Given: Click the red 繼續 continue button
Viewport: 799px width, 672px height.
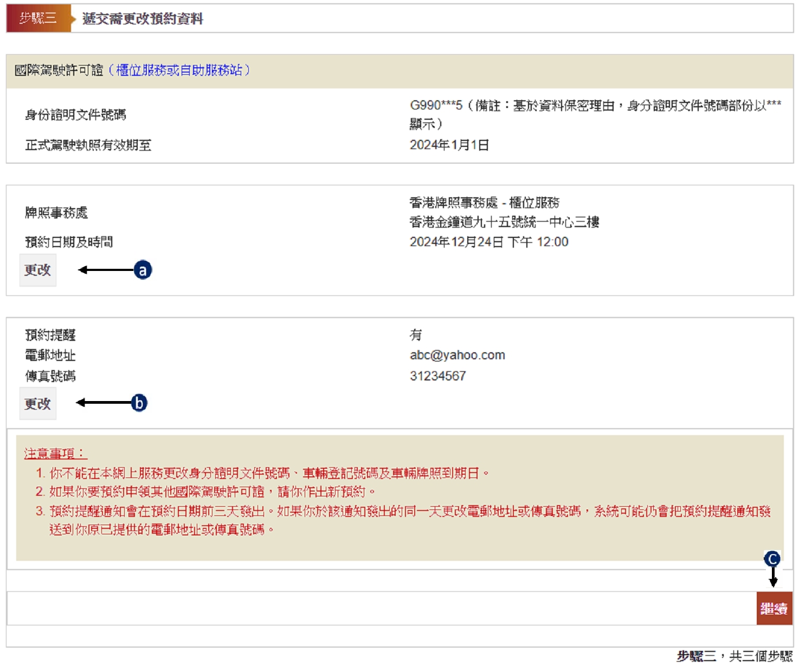Looking at the screenshot, I should click(774, 609).
